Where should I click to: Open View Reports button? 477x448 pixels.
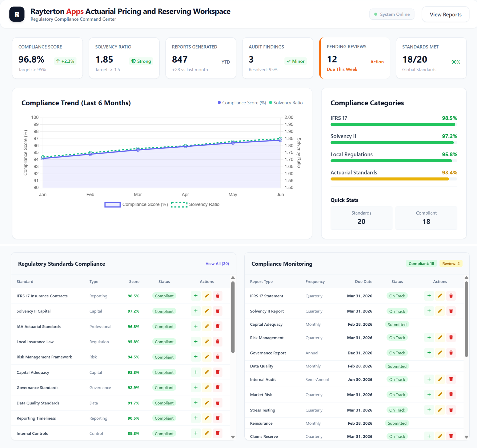coord(445,14)
